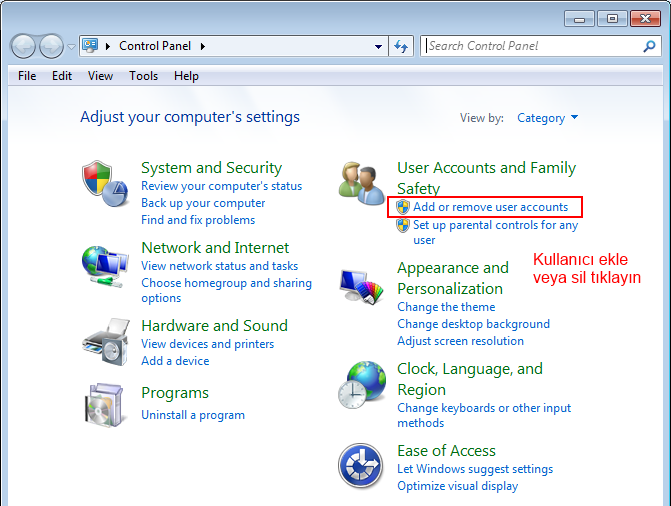Open the Hardware and Sound printer icon

tap(106, 342)
